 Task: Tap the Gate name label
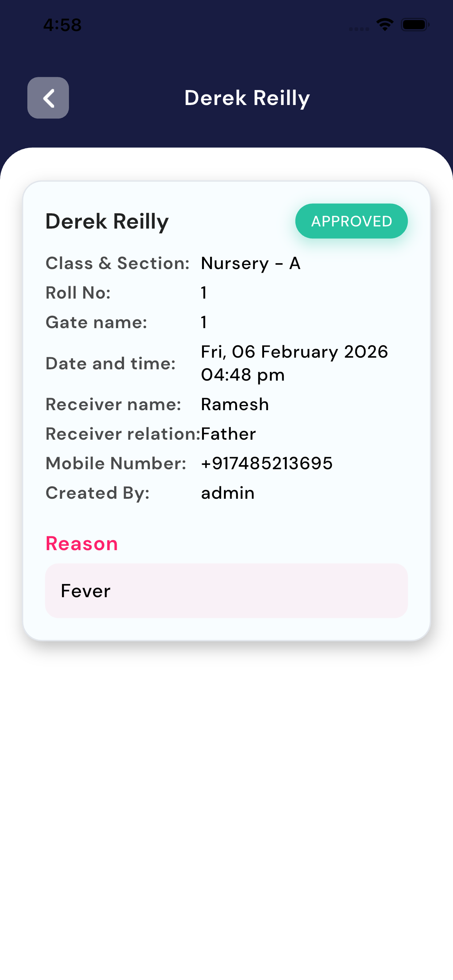pyautogui.click(x=96, y=322)
